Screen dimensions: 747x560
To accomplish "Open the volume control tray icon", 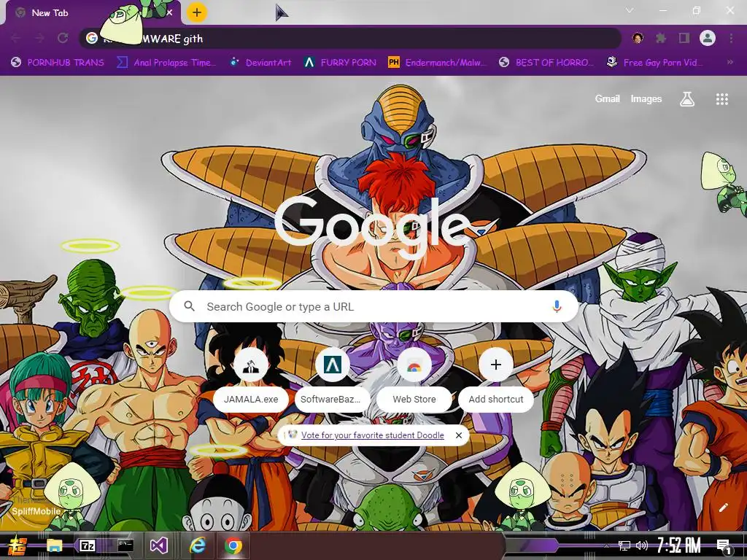I will click(642, 545).
